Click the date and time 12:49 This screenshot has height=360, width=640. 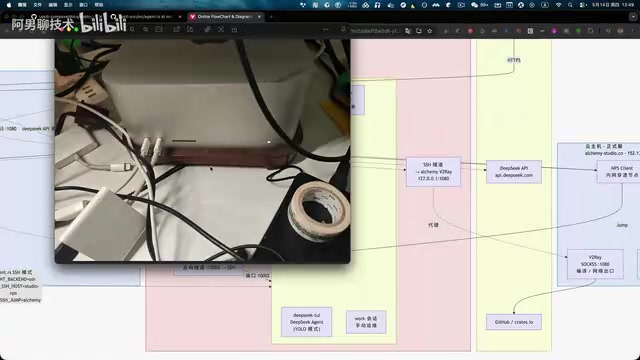(612, 5)
